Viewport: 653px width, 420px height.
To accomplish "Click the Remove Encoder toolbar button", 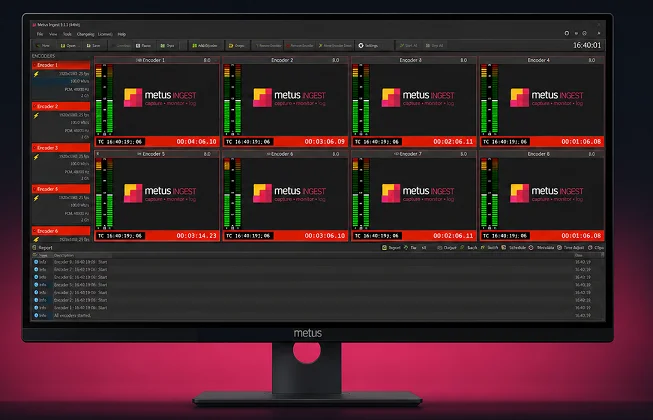I will [x=299, y=45].
